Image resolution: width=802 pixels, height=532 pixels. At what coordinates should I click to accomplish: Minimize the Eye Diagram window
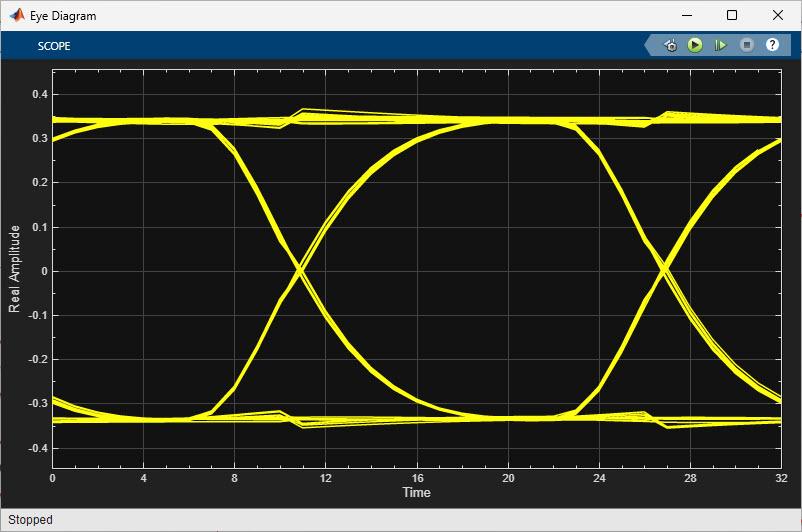point(687,15)
